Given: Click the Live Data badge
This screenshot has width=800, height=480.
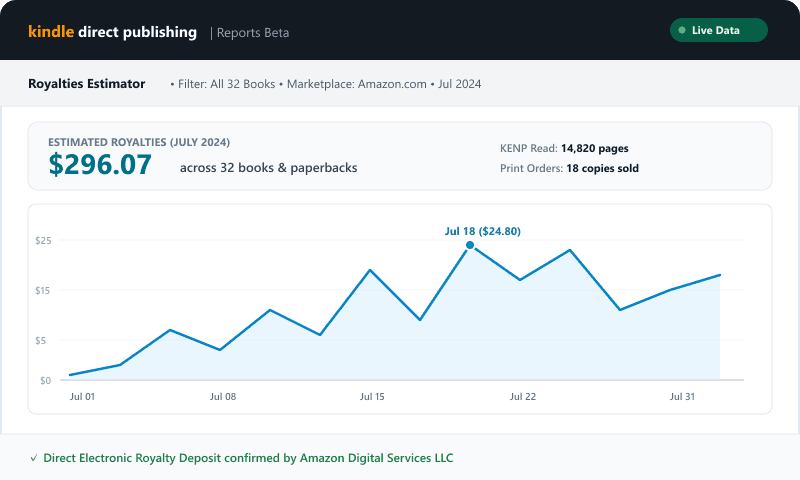Looking at the screenshot, I should [718, 30].
